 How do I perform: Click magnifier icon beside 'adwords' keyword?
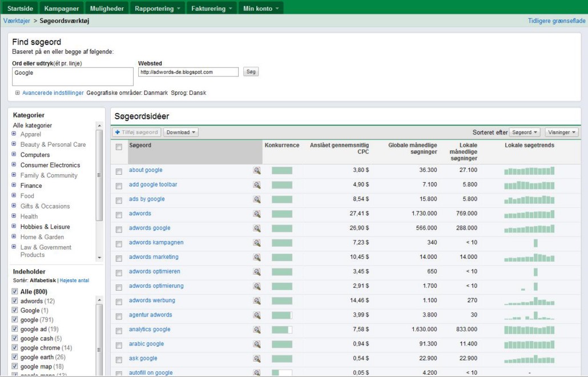point(257,214)
